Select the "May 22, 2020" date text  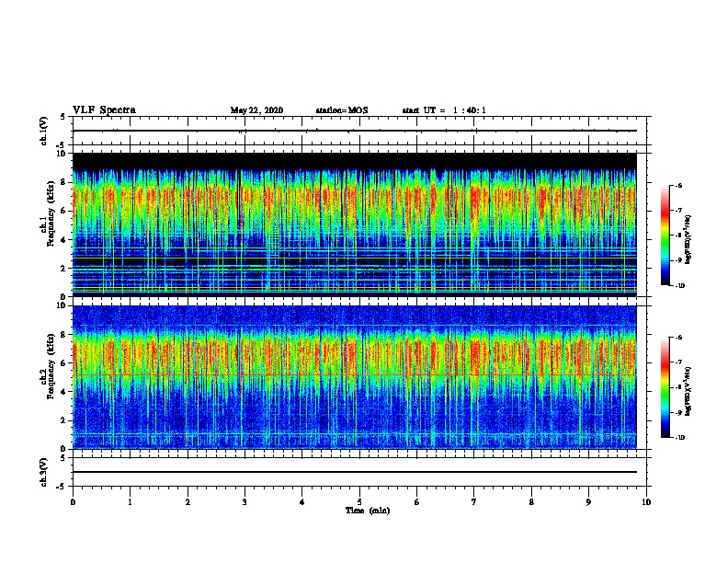pos(256,110)
